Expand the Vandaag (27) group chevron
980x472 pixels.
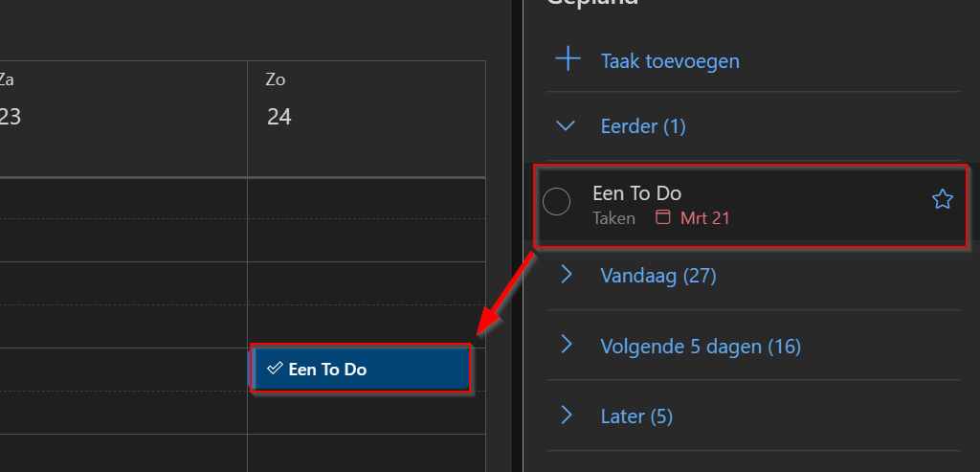pos(567,274)
